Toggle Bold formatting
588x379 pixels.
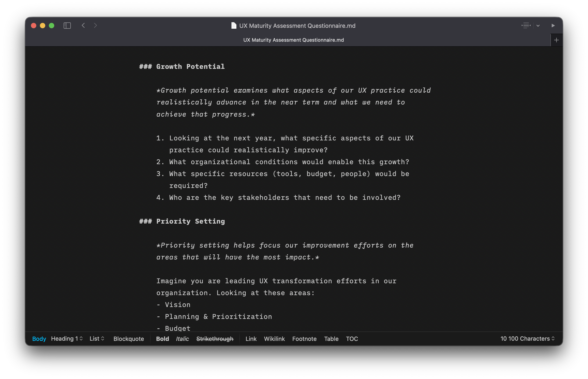[162, 339]
